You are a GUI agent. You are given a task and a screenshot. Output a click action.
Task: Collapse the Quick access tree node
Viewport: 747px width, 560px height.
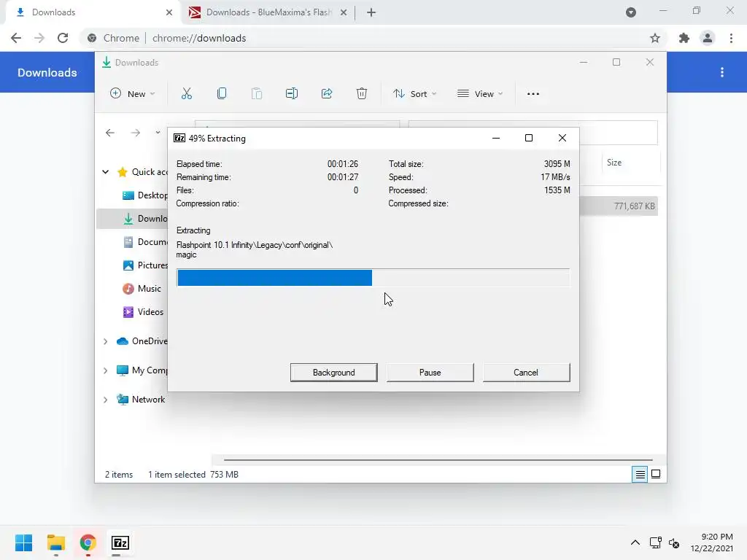pos(106,172)
